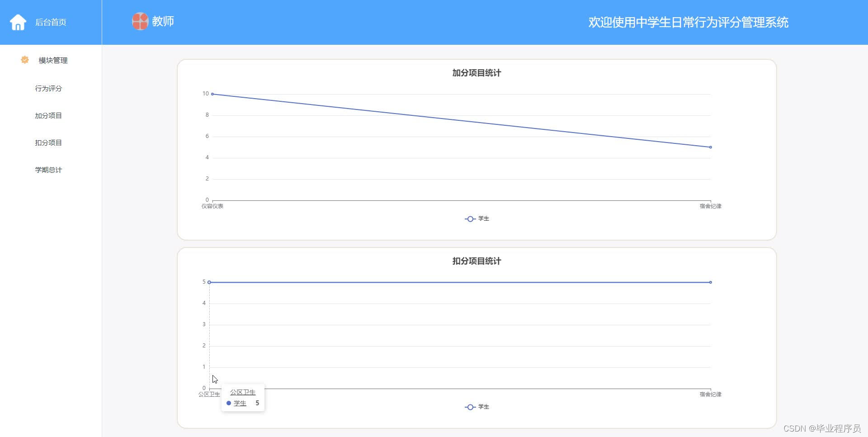Click the 宿舍纪律 data point in 扣分项目统计 chart
The width and height of the screenshot is (868, 437).
click(x=711, y=282)
